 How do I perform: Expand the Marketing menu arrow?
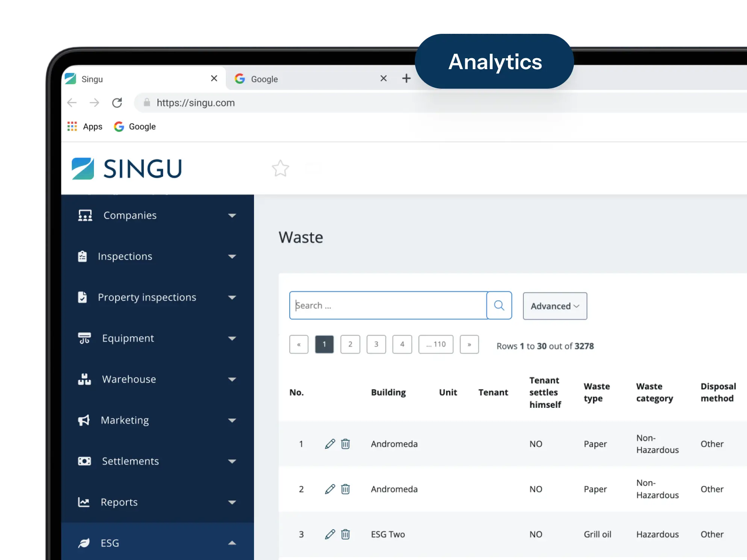tap(232, 420)
